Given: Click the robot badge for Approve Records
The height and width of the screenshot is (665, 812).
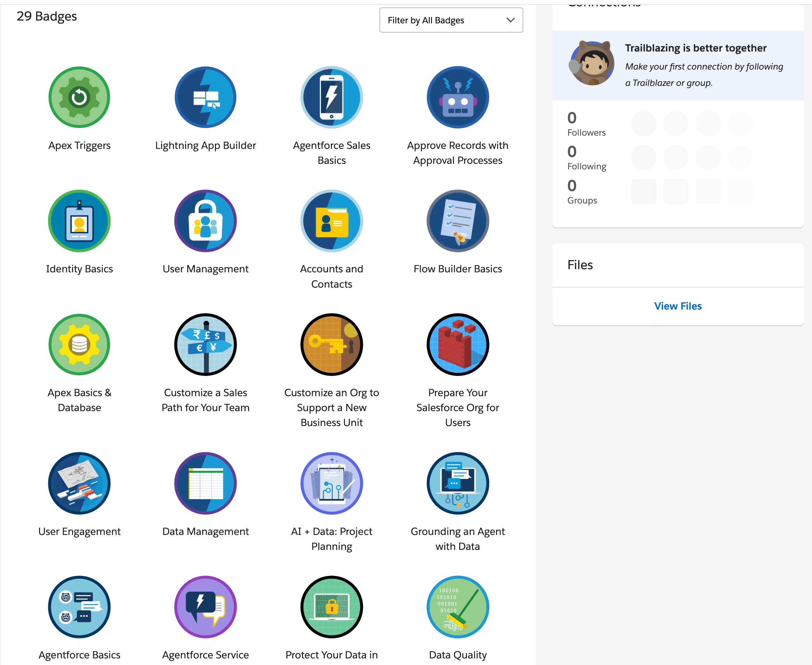Looking at the screenshot, I should (457, 97).
